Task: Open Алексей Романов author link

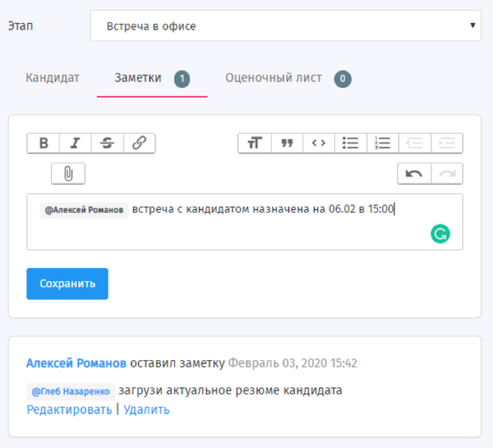Action: pyautogui.click(x=77, y=363)
